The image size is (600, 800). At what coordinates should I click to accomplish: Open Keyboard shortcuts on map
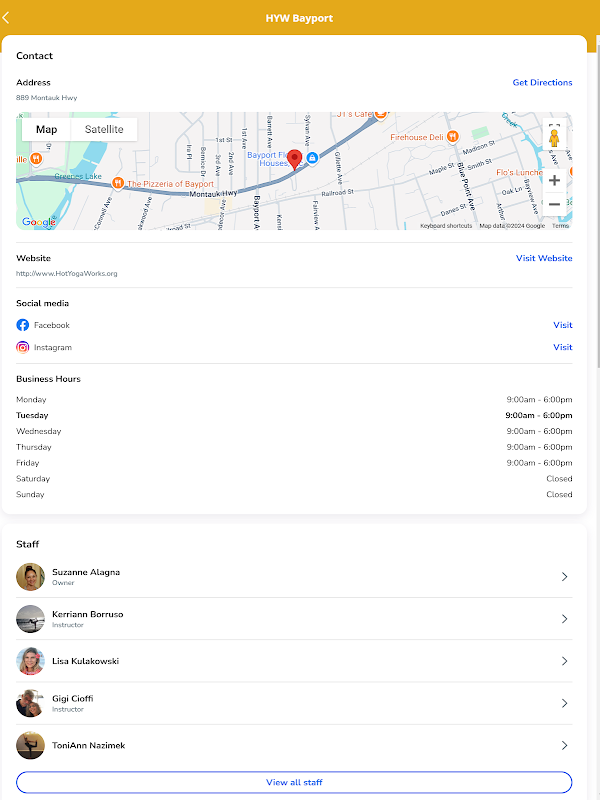[x=446, y=226]
